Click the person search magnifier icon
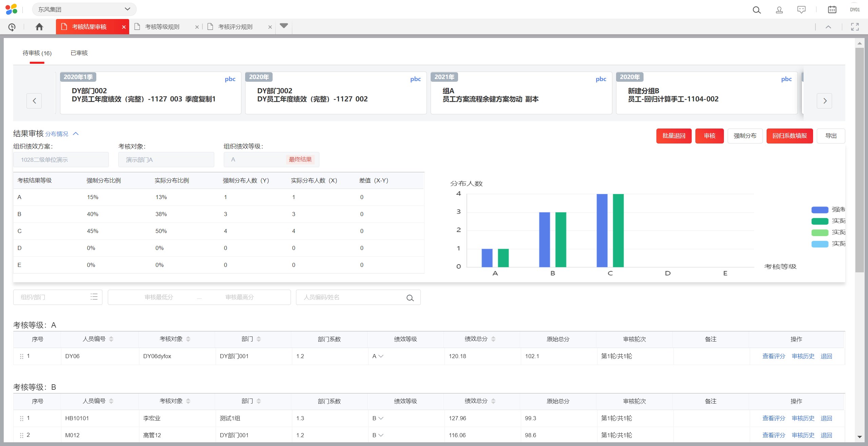The image size is (868, 446). 410,298
